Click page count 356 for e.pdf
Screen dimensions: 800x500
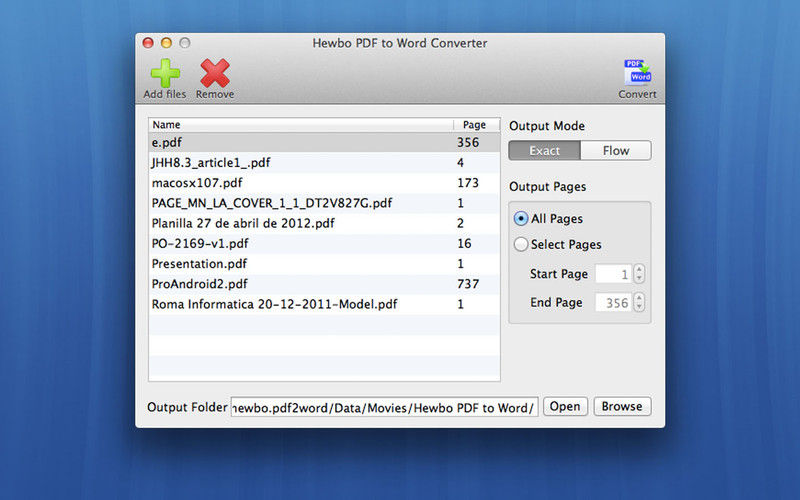click(468, 142)
